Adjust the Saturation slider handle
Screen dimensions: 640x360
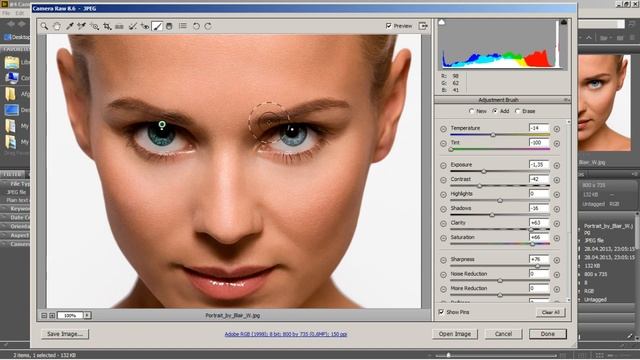pyautogui.click(x=533, y=244)
